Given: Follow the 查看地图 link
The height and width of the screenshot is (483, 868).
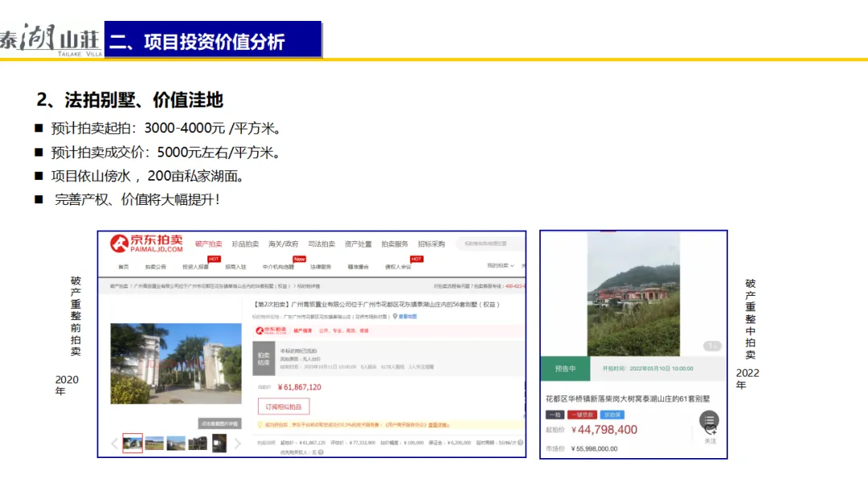Looking at the screenshot, I should point(407,317).
